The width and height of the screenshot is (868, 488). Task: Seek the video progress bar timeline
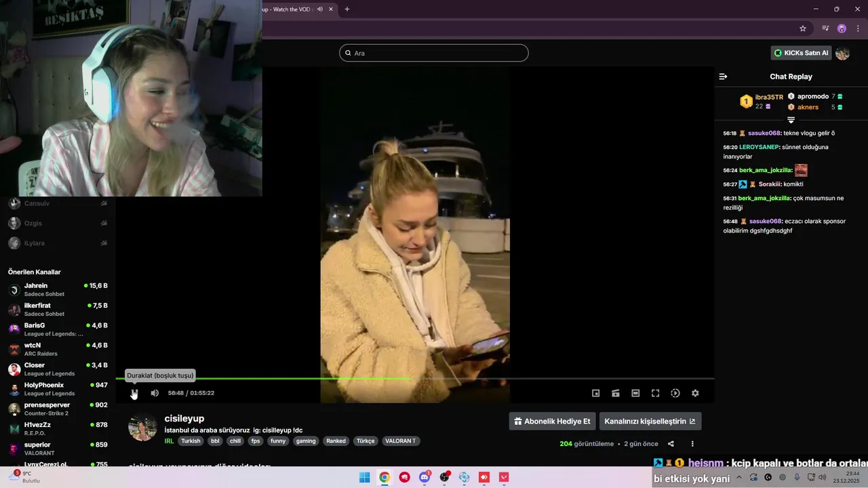tap(415, 378)
